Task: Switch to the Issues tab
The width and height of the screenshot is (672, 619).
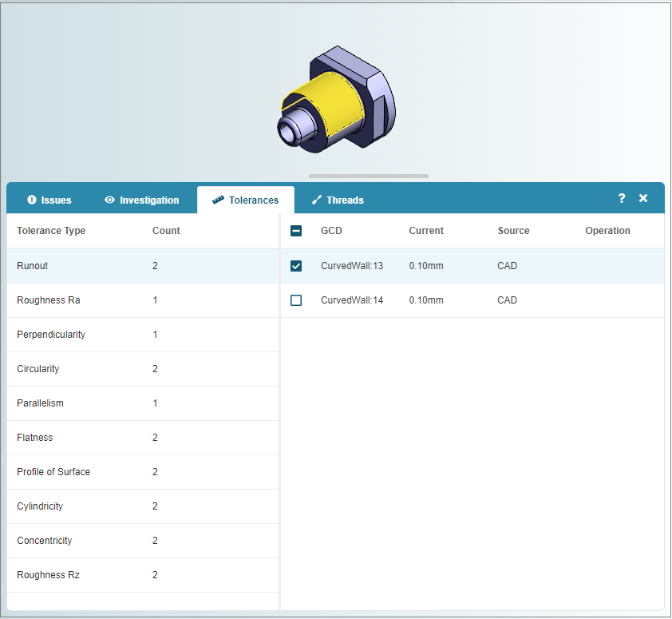Action: coord(49,200)
